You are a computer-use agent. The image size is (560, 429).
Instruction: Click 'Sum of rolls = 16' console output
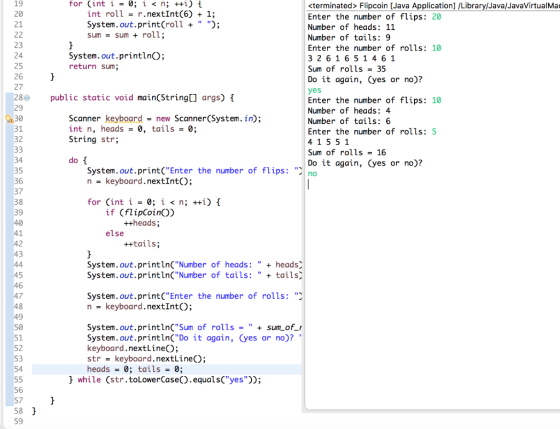[346, 153]
